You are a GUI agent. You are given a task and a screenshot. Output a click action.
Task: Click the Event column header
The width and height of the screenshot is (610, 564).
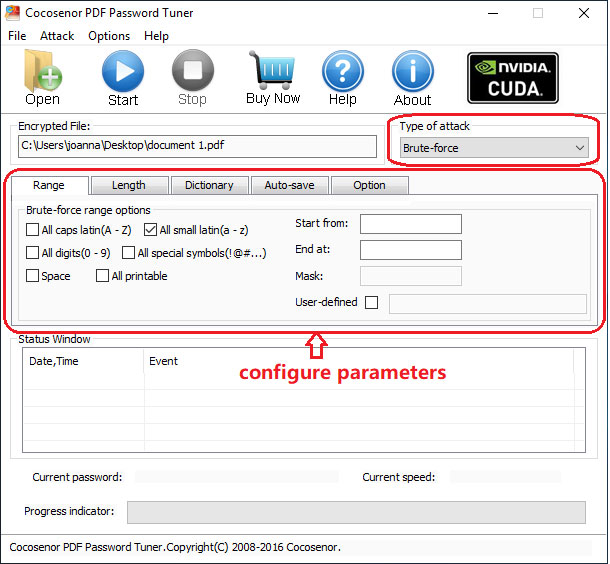(x=359, y=361)
